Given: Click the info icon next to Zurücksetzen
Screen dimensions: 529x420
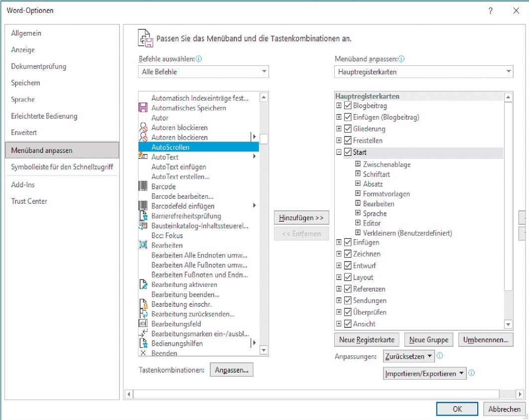Looking at the screenshot, I should (440, 356).
